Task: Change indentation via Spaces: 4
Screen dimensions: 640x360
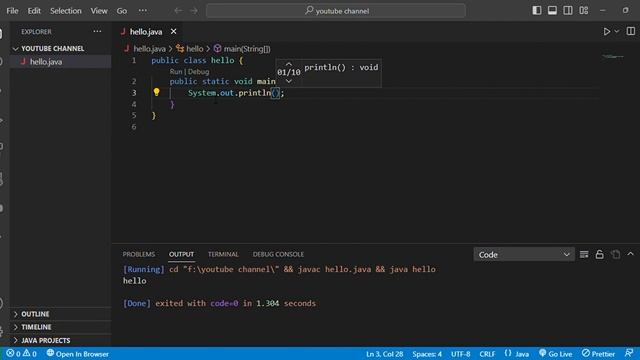Action: click(427, 354)
